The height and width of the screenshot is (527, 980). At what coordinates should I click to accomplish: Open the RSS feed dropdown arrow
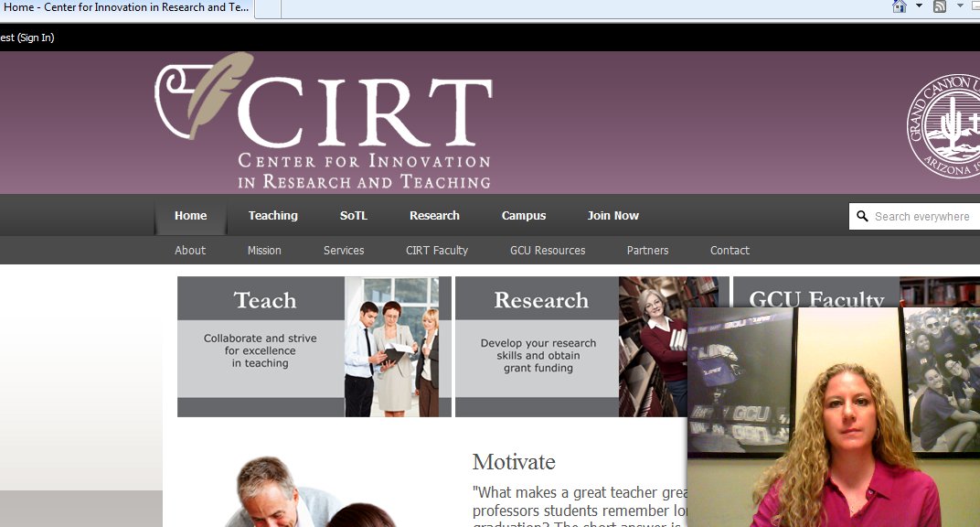pyautogui.click(x=960, y=6)
